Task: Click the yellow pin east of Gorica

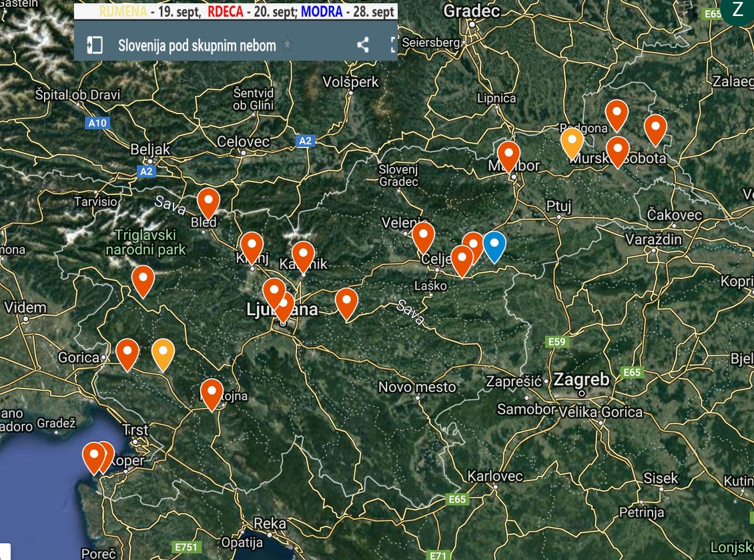Action: [x=163, y=352]
